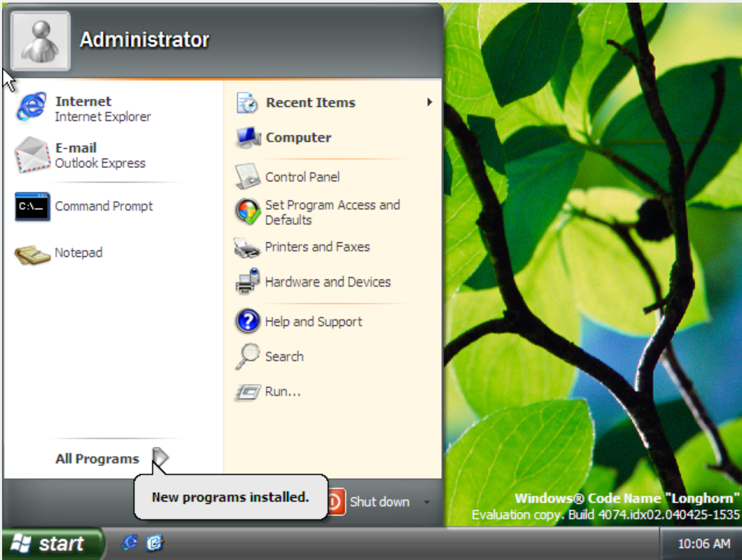Choose the Notepad text entry

[79, 253]
